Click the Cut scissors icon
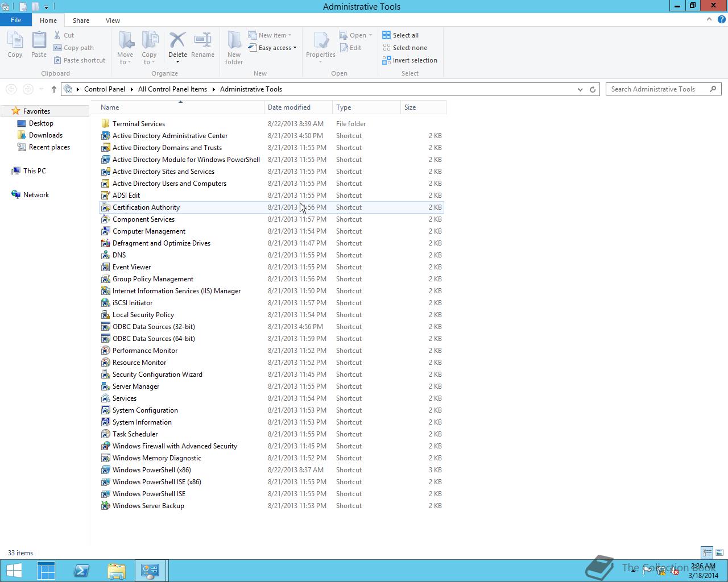The image size is (728, 582). point(57,35)
